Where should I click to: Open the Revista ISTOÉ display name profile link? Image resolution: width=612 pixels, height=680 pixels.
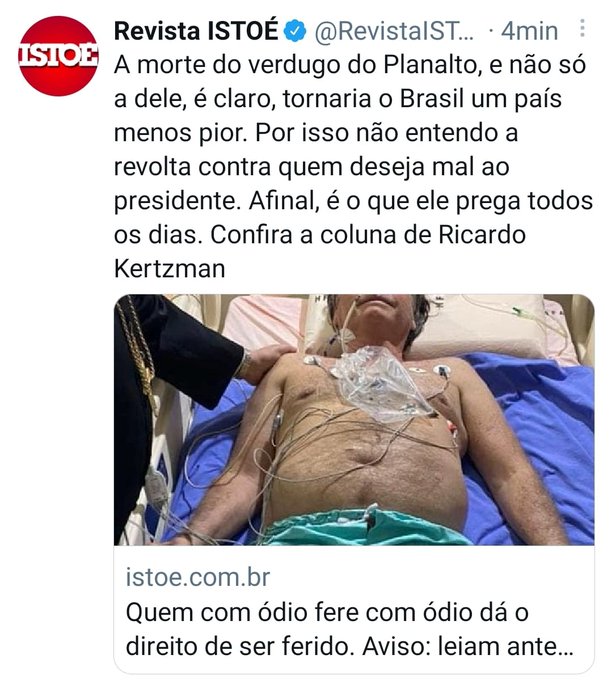coord(196,31)
